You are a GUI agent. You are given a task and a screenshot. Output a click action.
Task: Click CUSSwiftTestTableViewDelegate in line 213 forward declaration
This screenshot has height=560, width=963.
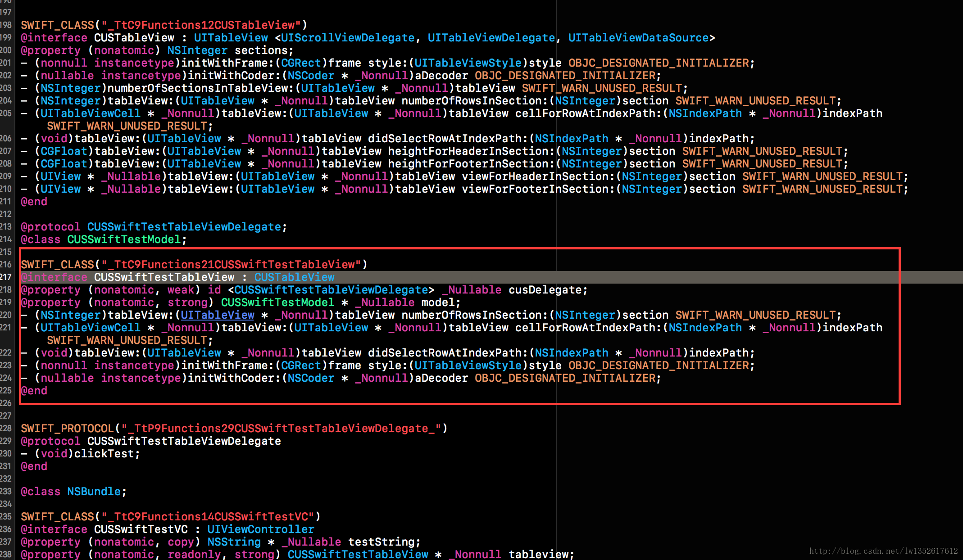(x=184, y=227)
